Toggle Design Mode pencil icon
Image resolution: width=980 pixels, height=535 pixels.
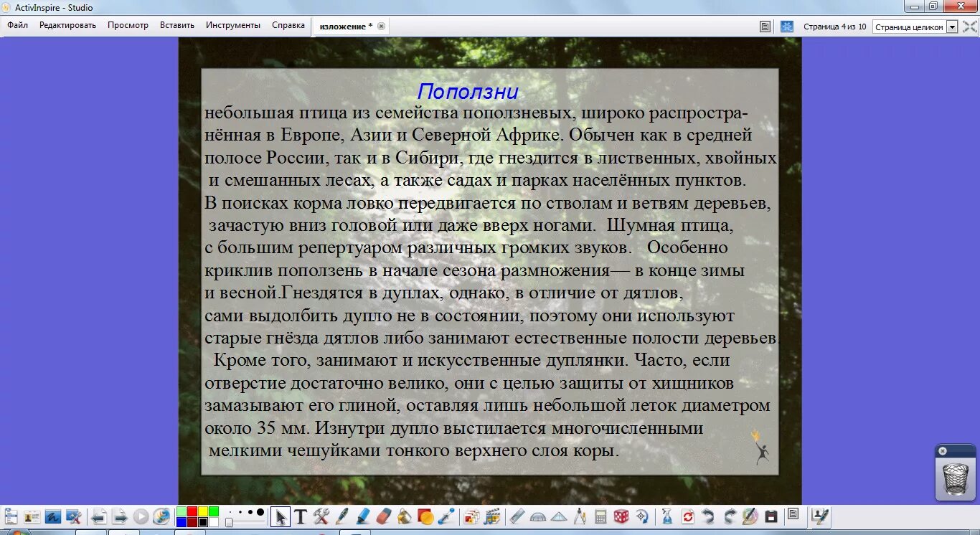point(750,516)
